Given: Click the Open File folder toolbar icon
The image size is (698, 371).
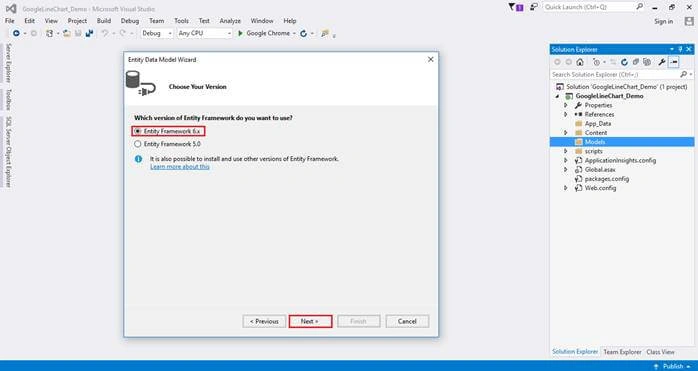Looking at the screenshot, I should tap(67, 33).
